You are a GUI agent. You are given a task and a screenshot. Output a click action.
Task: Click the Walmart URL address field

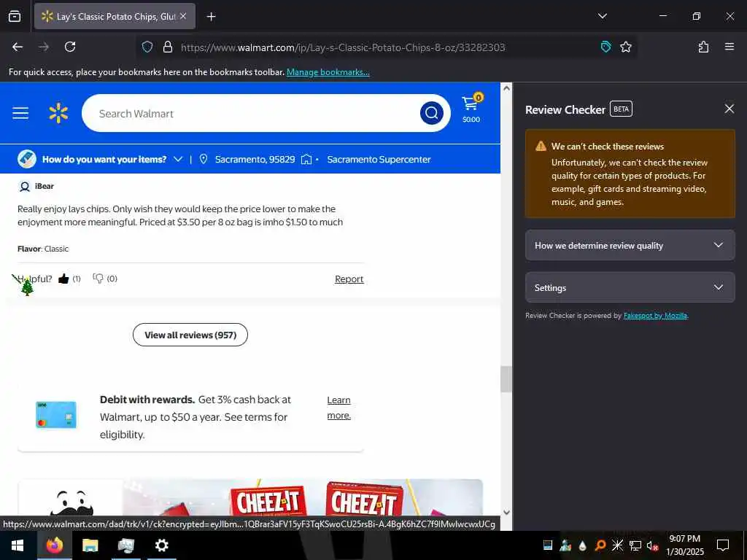click(343, 47)
